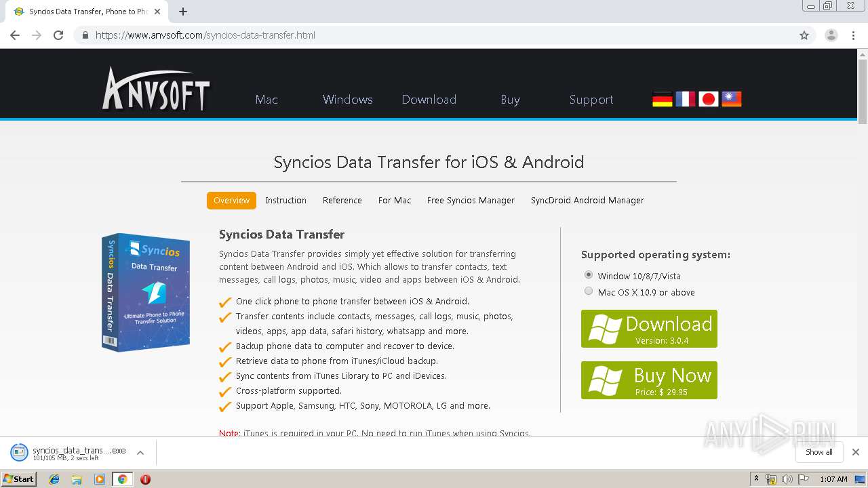Open Windows Explorer from taskbar
The height and width of the screenshot is (488, 868).
77,479
